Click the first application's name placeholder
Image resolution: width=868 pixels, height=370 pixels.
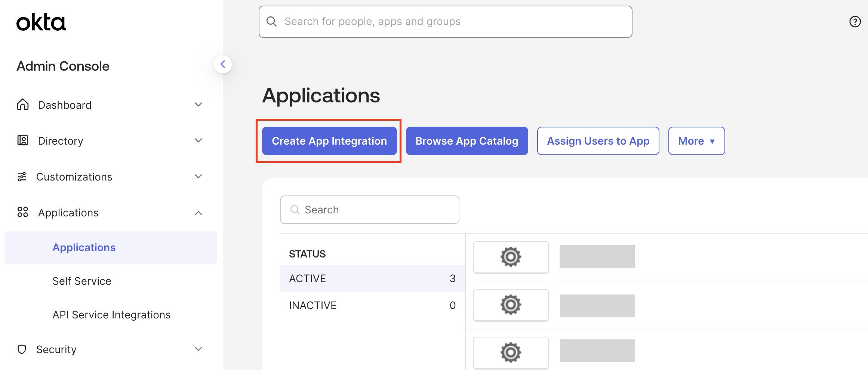pos(597,257)
